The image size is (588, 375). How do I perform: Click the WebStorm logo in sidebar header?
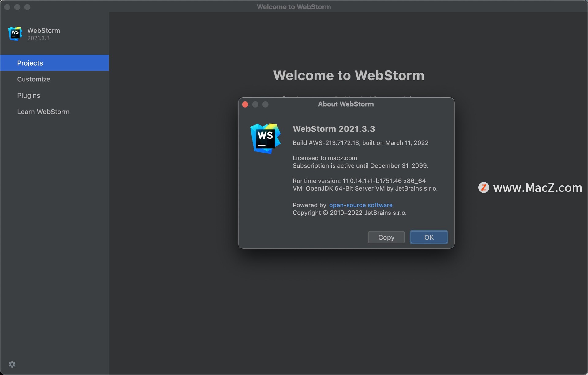point(15,34)
